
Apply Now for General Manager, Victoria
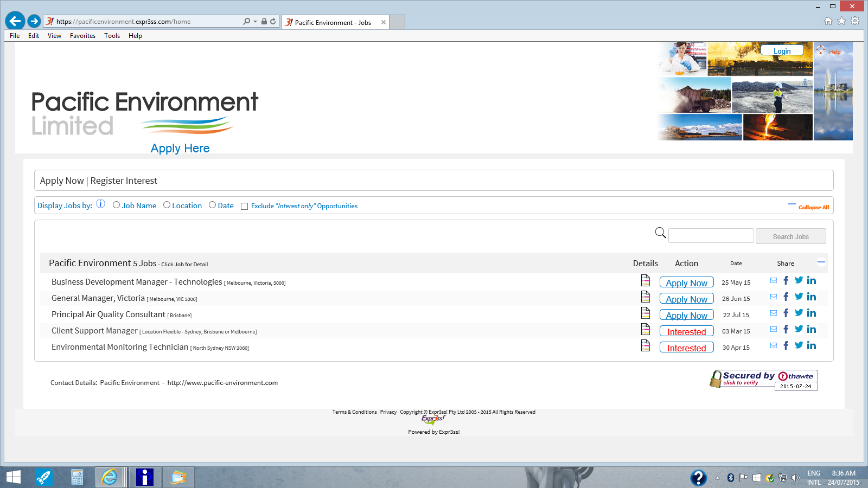click(686, 299)
